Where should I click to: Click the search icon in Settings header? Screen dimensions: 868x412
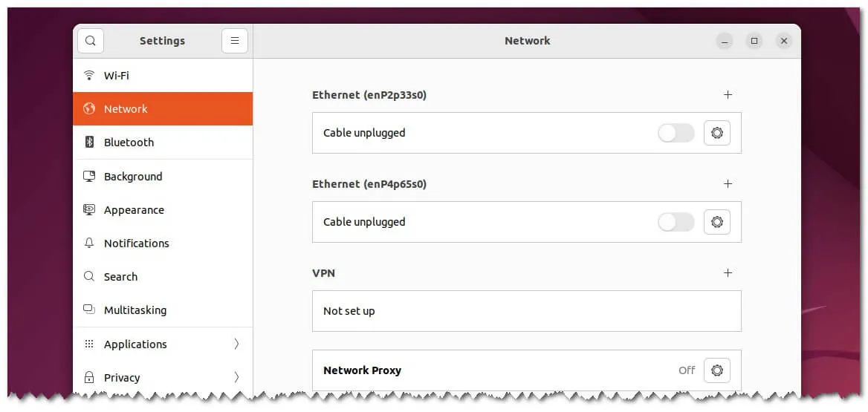pos(91,41)
